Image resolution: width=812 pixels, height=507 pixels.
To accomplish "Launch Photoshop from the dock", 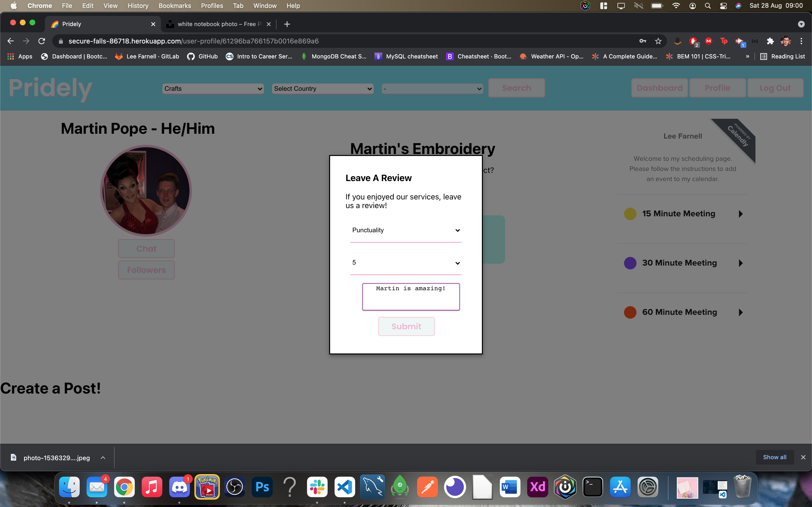I will 262,487.
